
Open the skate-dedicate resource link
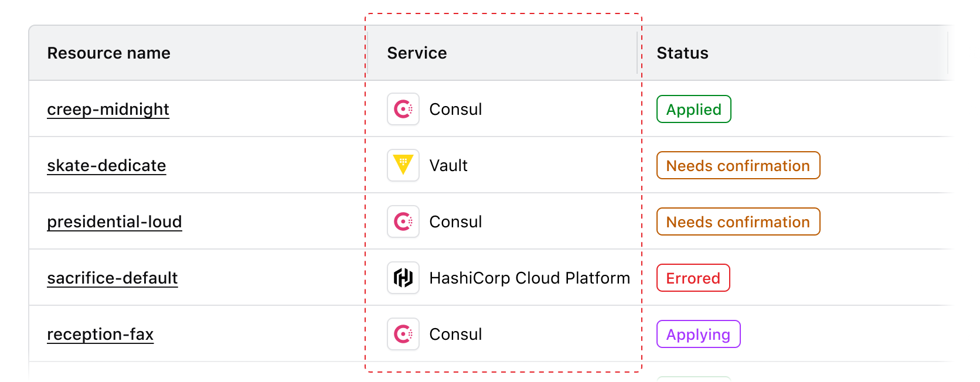(107, 166)
